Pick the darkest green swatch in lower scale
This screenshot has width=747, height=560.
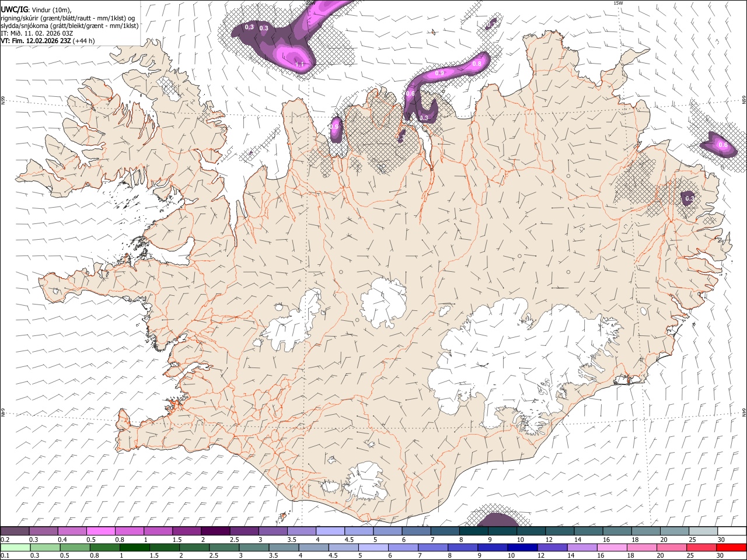click(135, 547)
